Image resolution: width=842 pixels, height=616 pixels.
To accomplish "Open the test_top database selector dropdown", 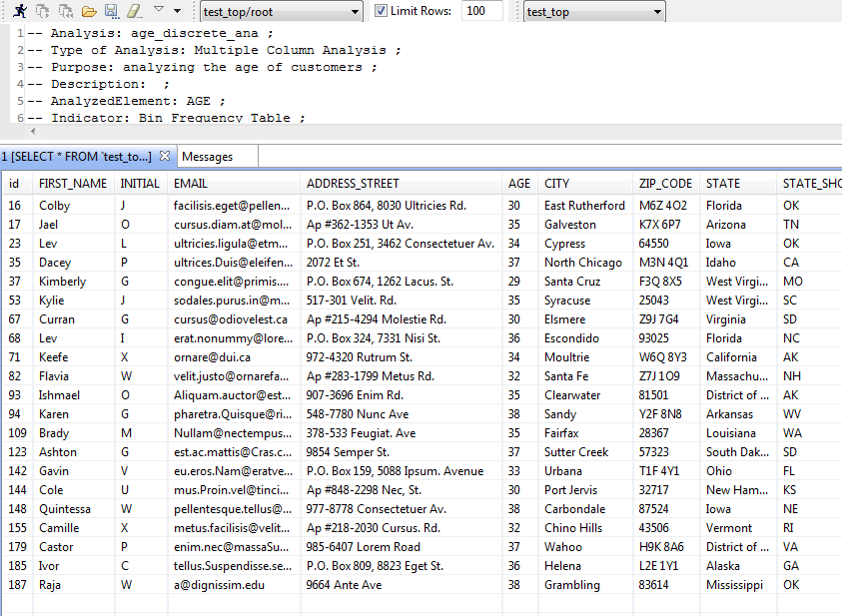I will point(659,11).
